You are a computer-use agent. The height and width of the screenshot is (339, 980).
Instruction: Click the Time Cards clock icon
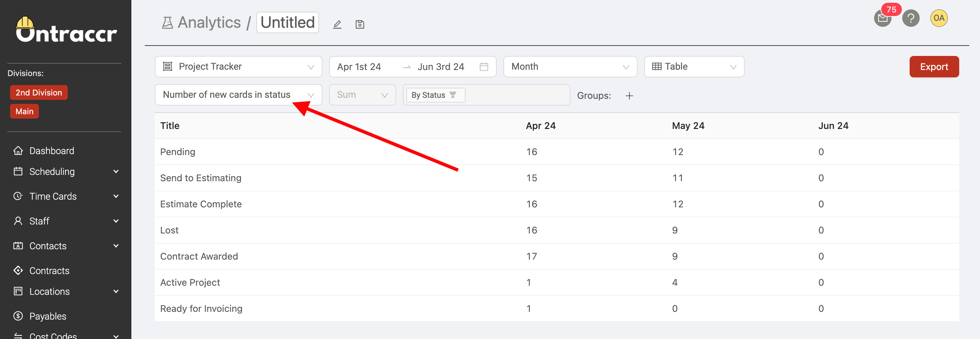(x=18, y=196)
